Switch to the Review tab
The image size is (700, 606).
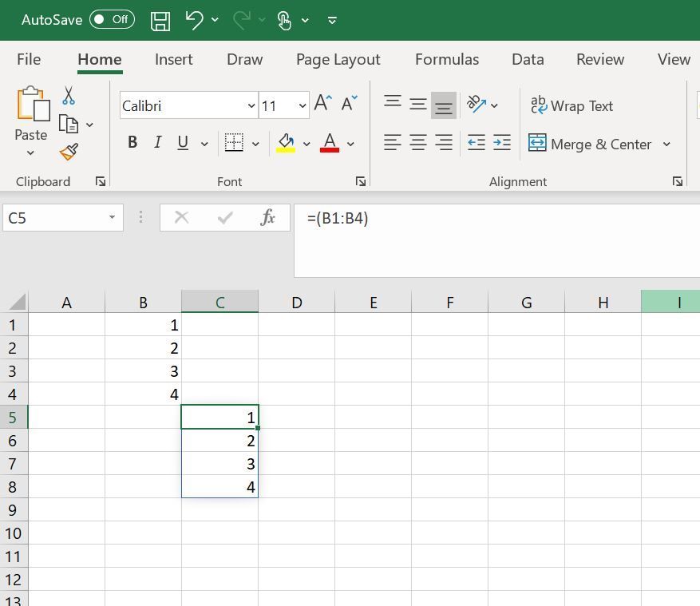tap(600, 59)
